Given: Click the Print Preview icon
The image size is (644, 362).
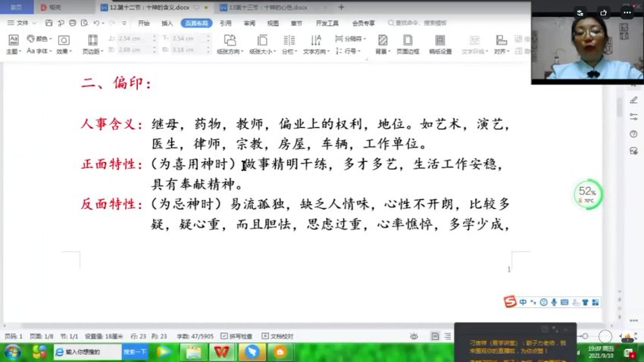Looking at the screenshot, I should (x=84, y=23).
